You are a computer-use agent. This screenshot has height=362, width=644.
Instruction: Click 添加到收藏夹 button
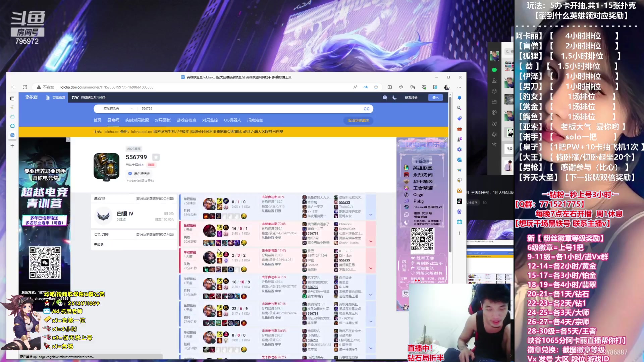(358, 121)
